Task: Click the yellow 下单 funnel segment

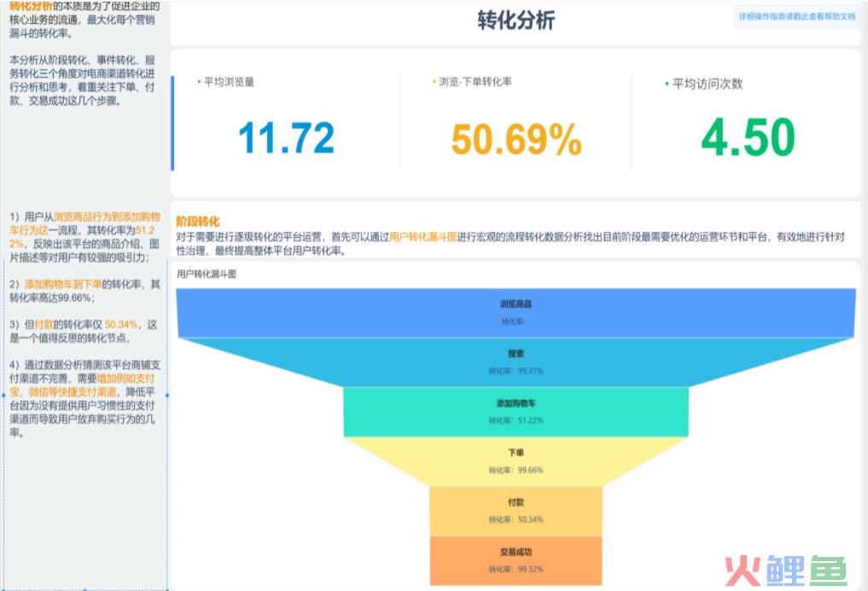Action: pos(516,461)
